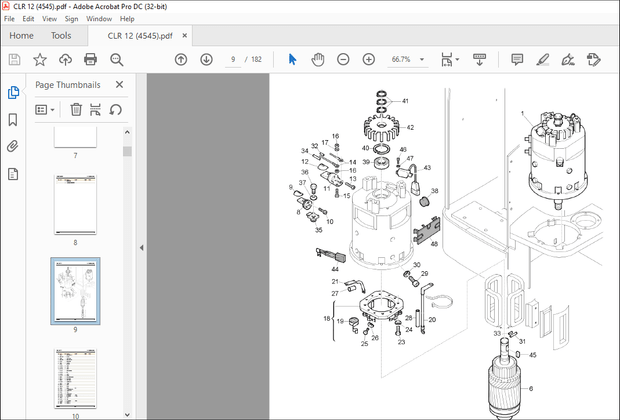Open the Attachments paperclip pane

click(13, 147)
